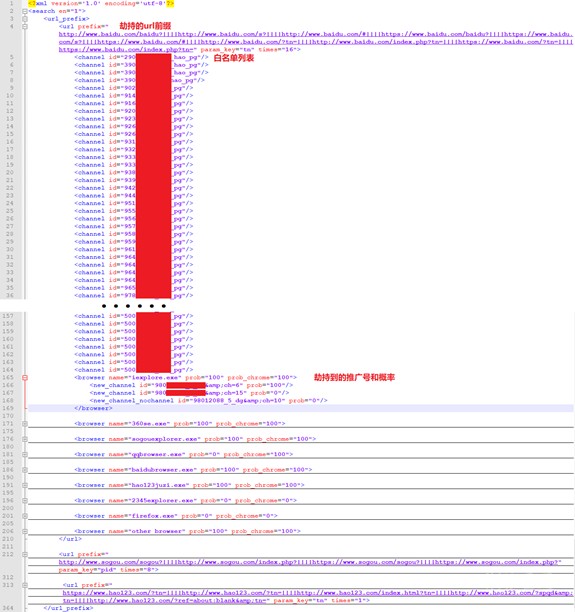The width and height of the screenshot is (575, 612).
Task: Click the browser name="baidubrowser.exe" line text
Action: click(193, 470)
